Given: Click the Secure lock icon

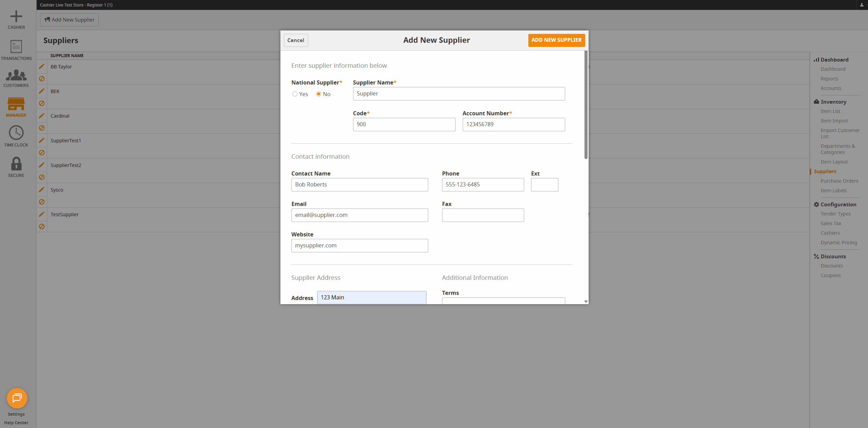Looking at the screenshot, I should pyautogui.click(x=16, y=164).
